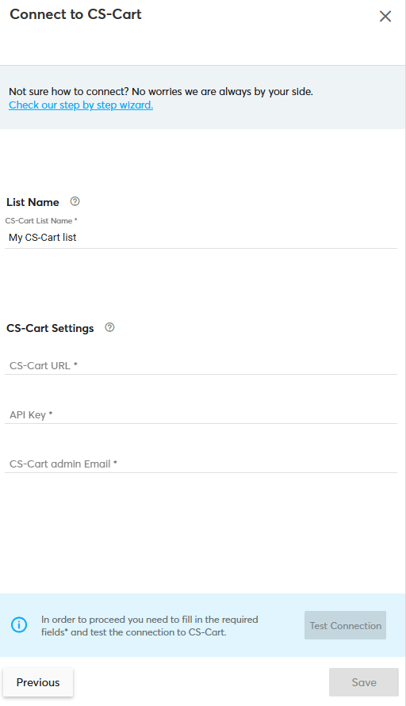The height and width of the screenshot is (706, 406).
Task: Click the 'In order to proceed' message line
Action: point(149,620)
